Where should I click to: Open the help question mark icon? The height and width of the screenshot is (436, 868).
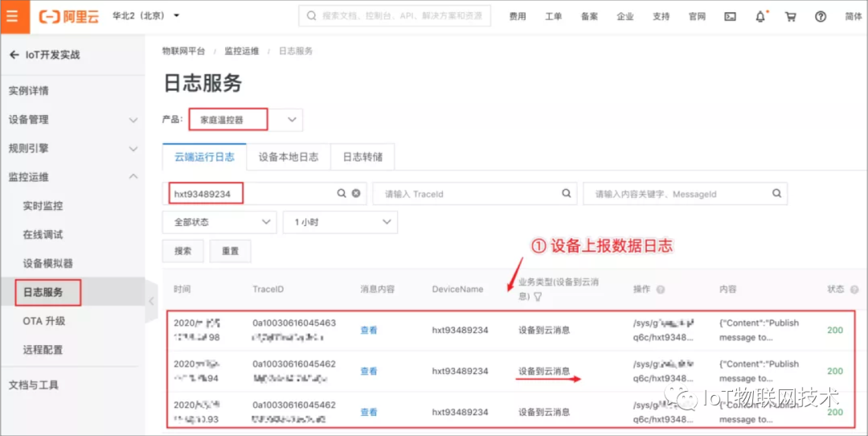click(821, 17)
